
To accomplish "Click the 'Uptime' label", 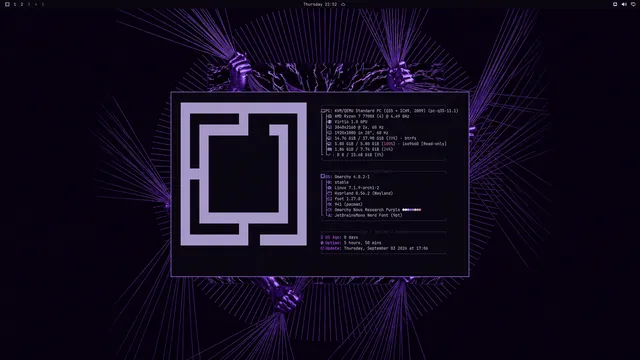I will 333,243.
